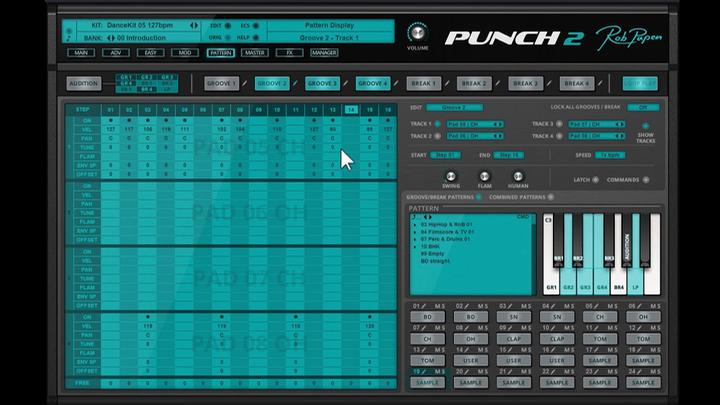Switch to the EASY page tab

pyautogui.click(x=150, y=53)
